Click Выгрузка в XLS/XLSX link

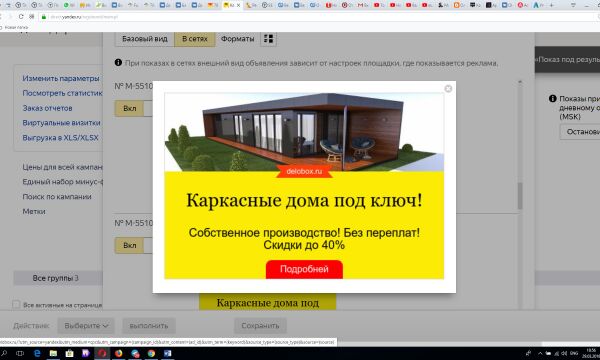point(60,138)
